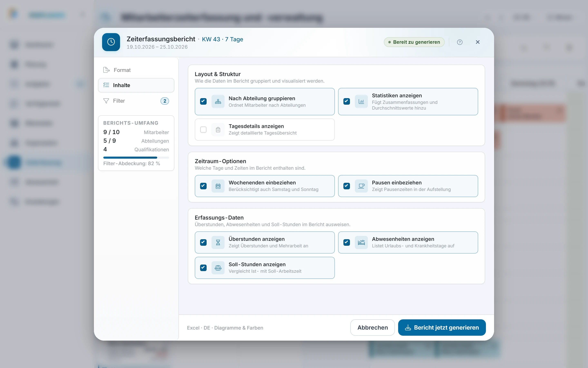Click the Bereit zu generieren status badge
588x368 pixels.
(x=414, y=42)
